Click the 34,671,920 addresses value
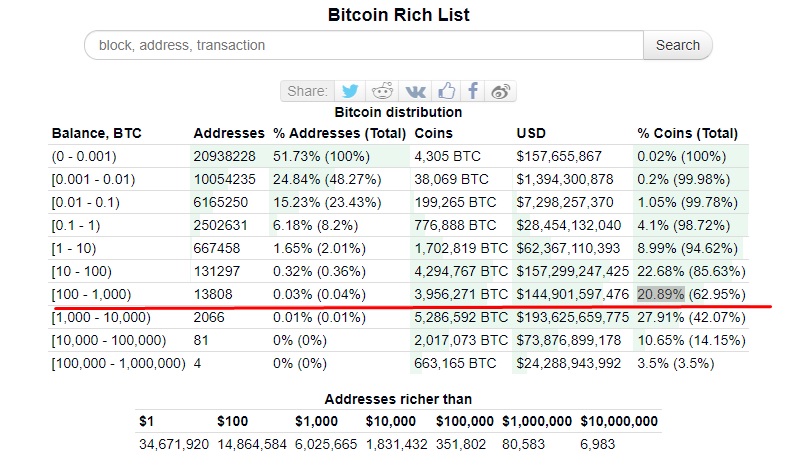Screen dimensions: 791x465 tap(173, 444)
